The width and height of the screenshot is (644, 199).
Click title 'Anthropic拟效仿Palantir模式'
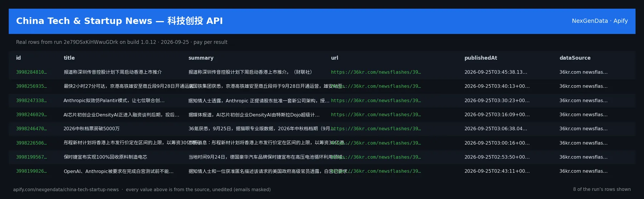(x=114, y=101)
